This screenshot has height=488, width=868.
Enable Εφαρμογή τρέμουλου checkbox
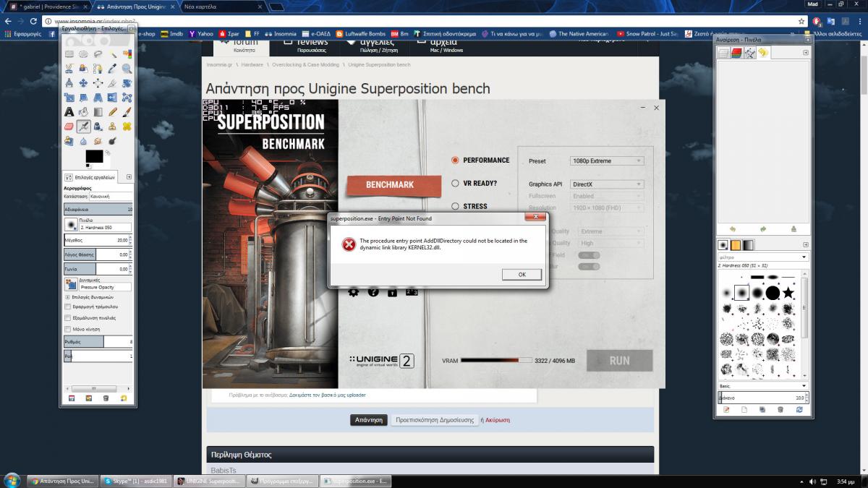68,307
